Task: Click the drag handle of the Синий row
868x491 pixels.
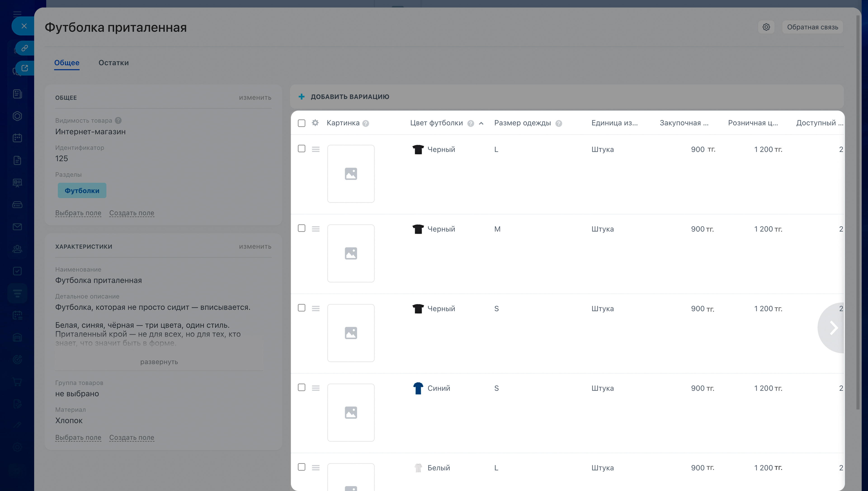Action: [316, 388]
